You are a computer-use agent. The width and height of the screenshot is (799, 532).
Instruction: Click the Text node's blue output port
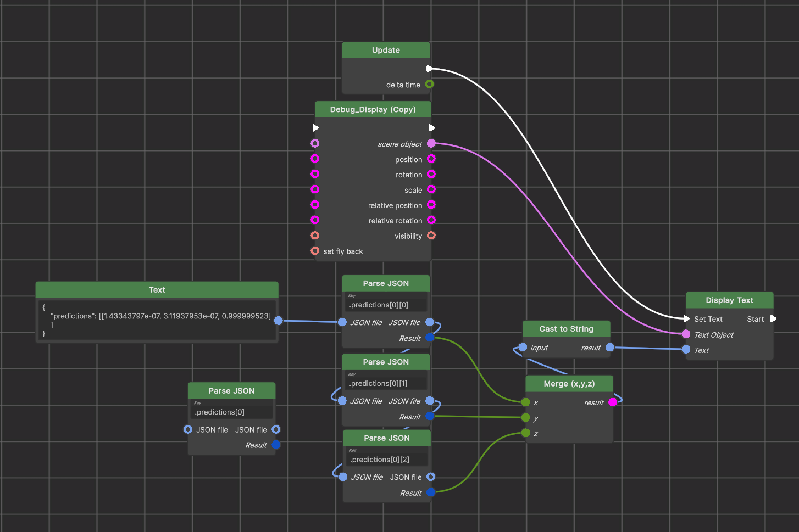[279, 321]
